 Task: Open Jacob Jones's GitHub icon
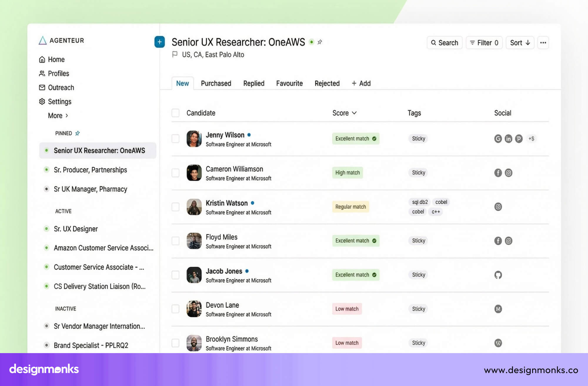coord(498,275)
